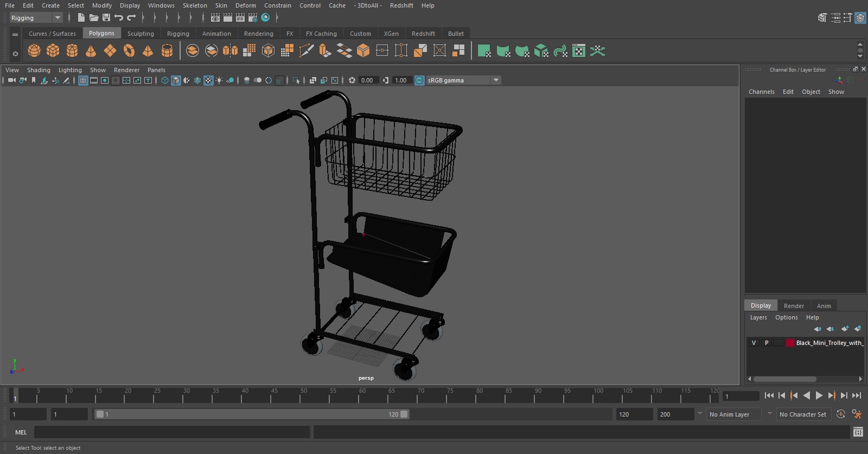Open shelf settings gear menu

(x=15, y=54)
